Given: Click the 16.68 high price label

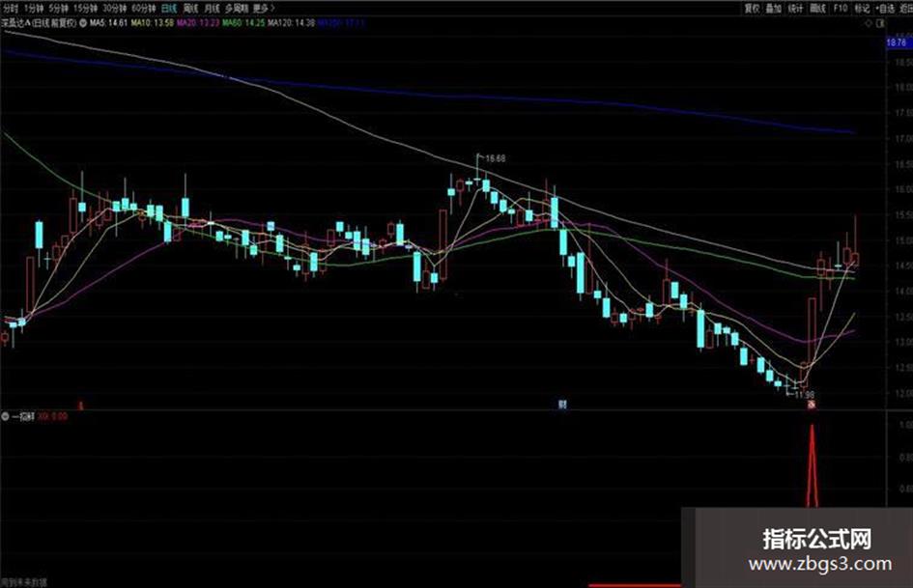Looking at the screenshot, I should (x=495, y=158).
